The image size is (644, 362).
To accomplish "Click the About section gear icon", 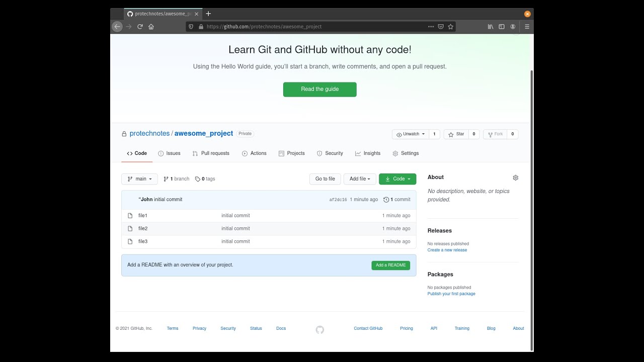I will 515,177.
